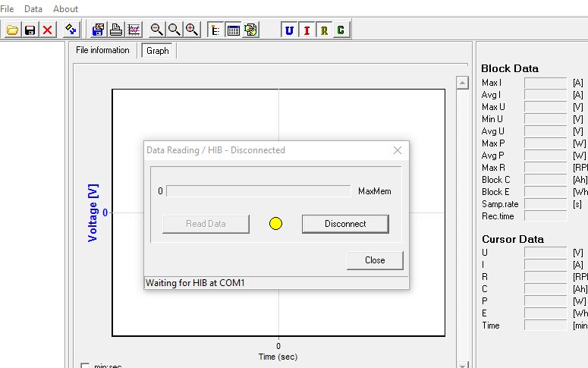Click the graph chart toolbar icon
The height and width of the screenshot is (368, 588).
coord(134,30)
